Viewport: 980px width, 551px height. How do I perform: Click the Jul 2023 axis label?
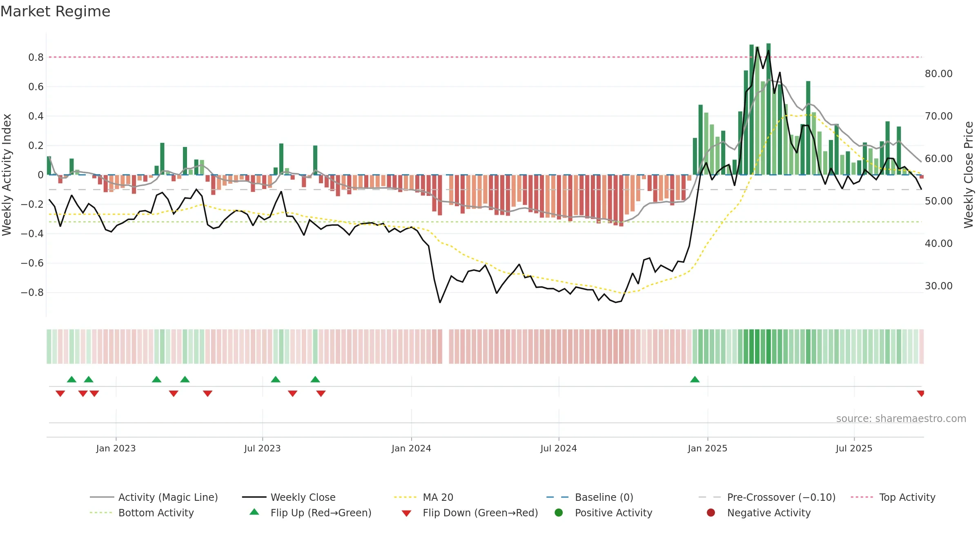[263, 448]
